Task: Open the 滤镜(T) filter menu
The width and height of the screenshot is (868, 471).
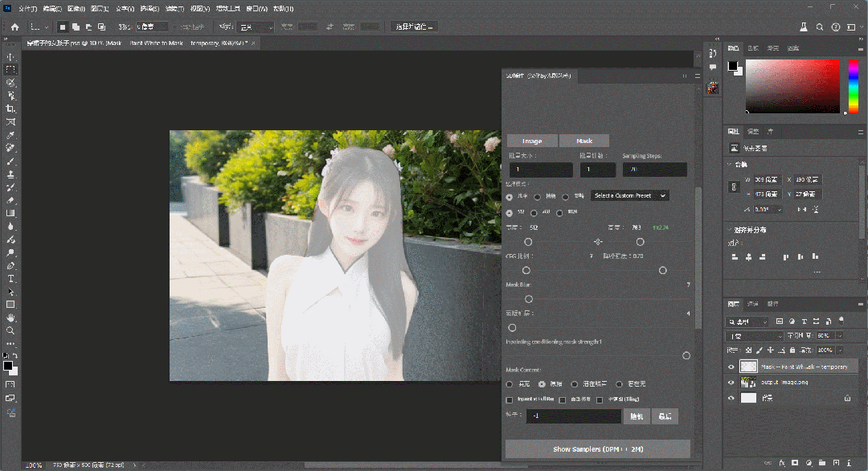Action: 174,9
